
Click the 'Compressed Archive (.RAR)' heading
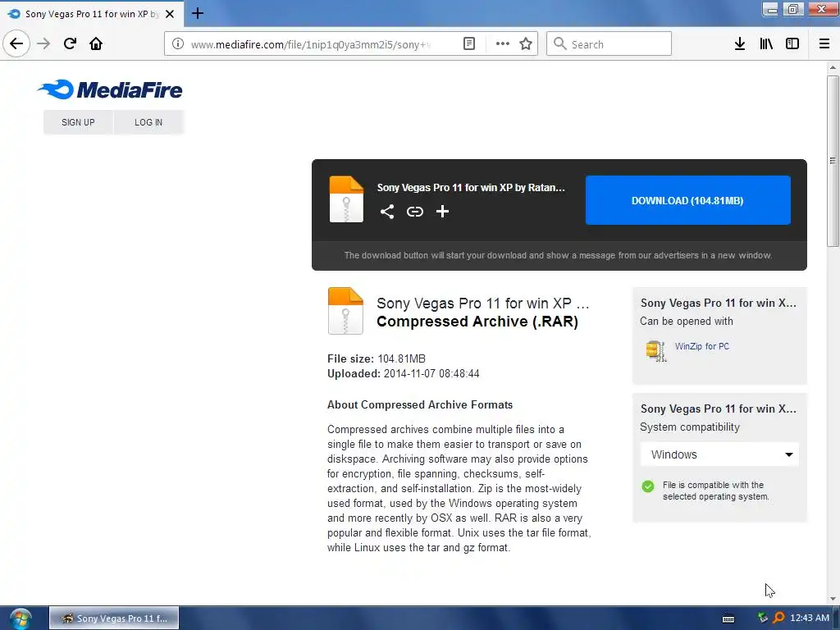click(x=477, y=322)
